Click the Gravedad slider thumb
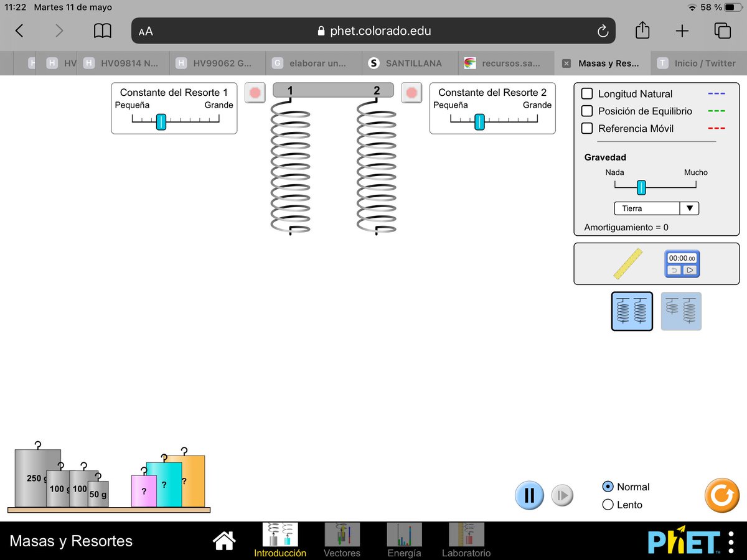Viewport: 747px width, 560px height. click(641, 187)
